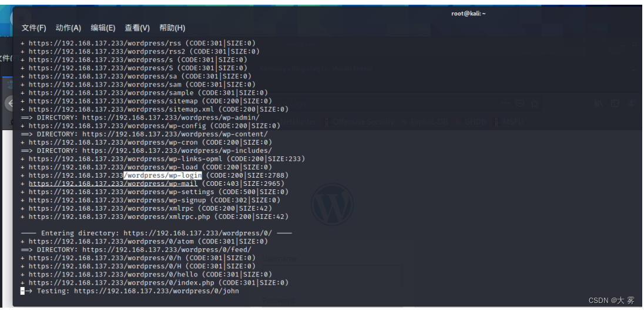Click the Entering directory wordpress/0/ line

pyautogui.click(x=156, y=233)
